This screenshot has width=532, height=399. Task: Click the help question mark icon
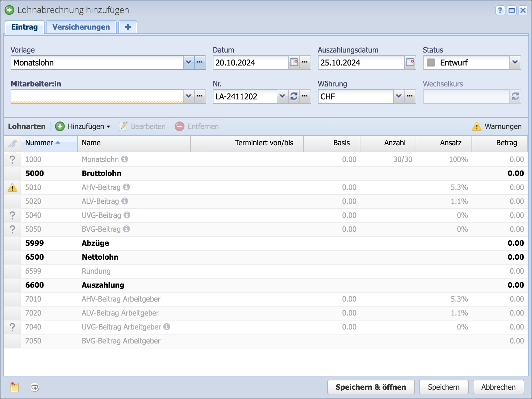tap(500, 10)
